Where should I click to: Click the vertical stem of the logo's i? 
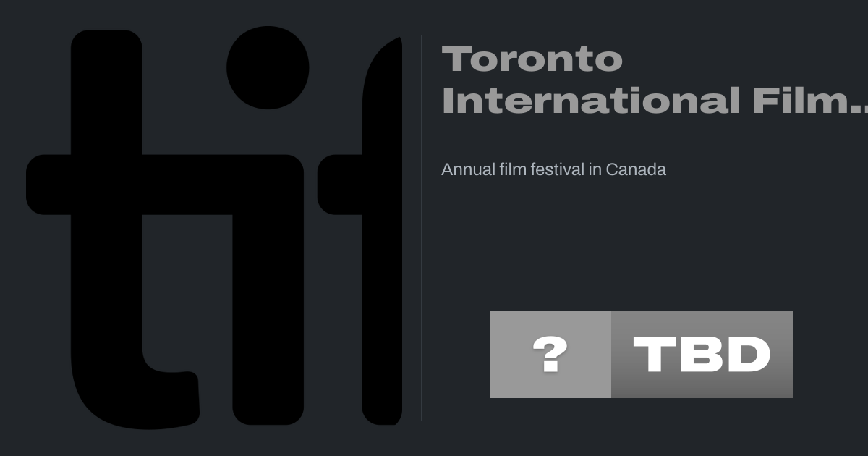point(268,304)
